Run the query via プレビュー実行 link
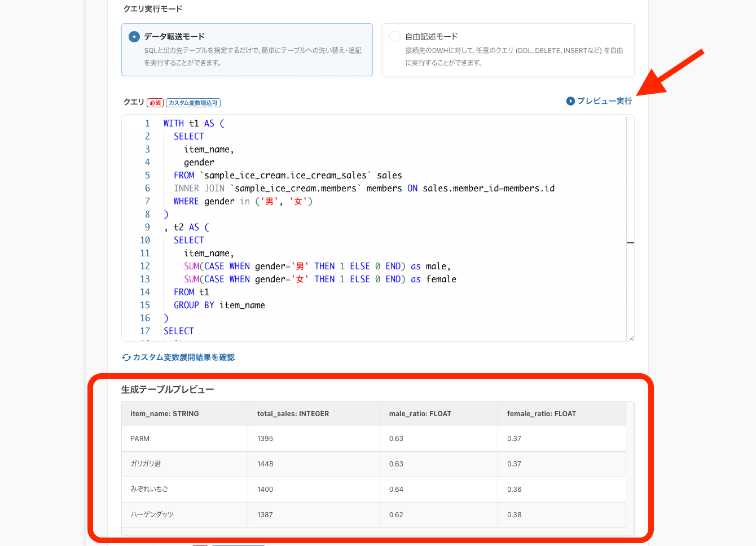 (x=604, y=101)
